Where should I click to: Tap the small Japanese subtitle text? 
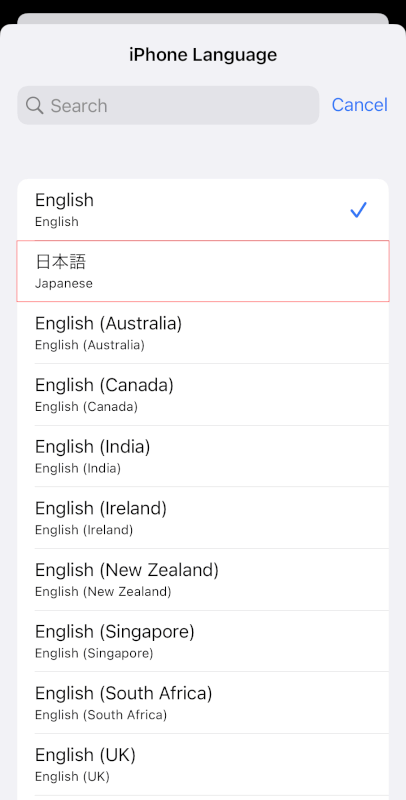coord(64,284)
